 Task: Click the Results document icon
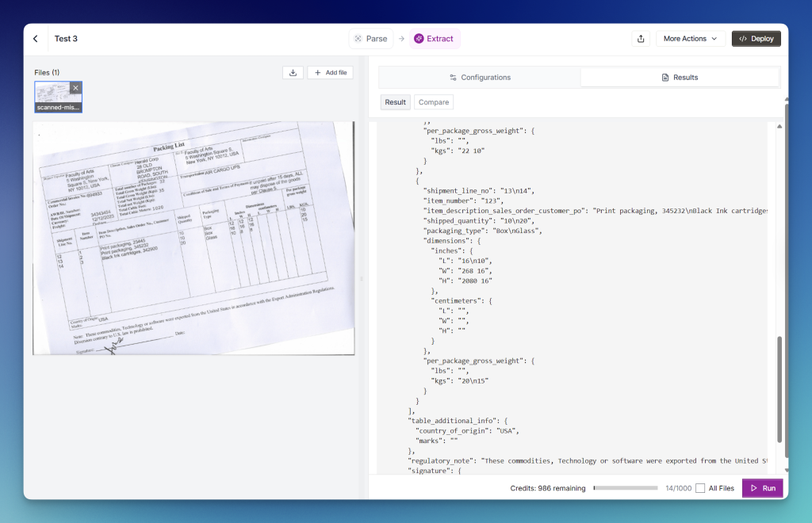pyautogui.click(x=665, y=78)
